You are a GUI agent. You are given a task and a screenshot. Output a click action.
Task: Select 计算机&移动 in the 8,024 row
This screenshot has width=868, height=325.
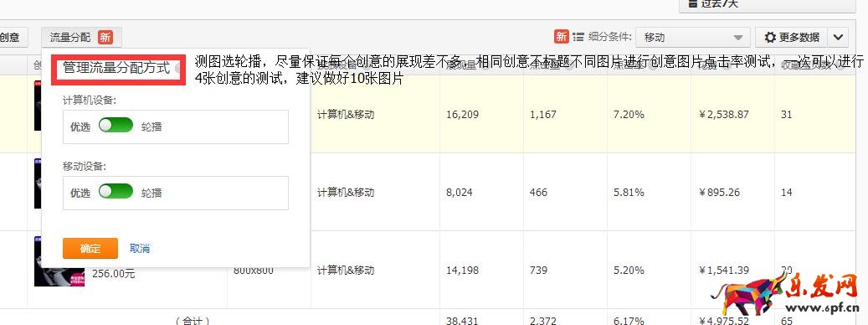(346, 192)
